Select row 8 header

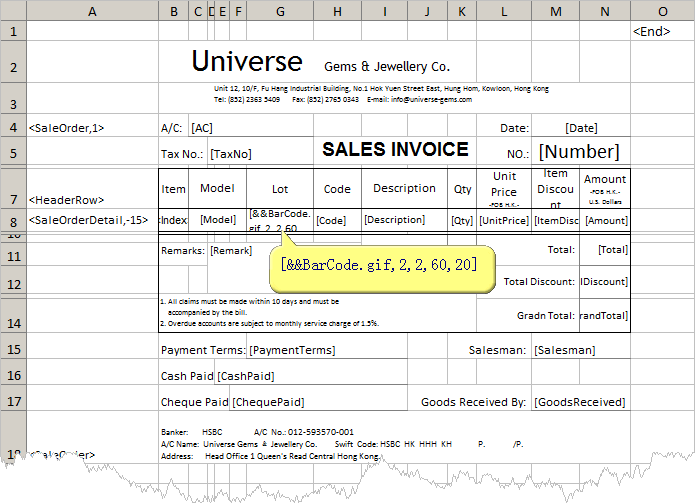14,220
